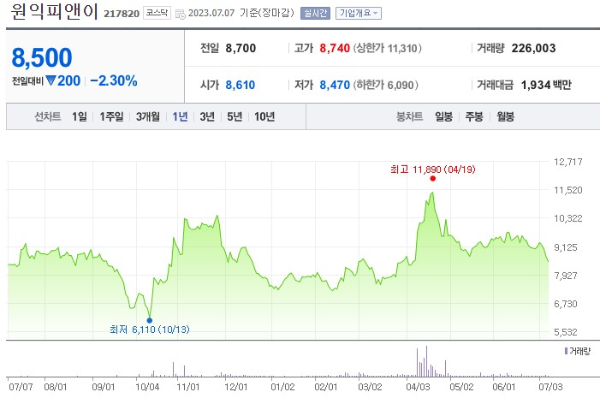
Task: Click the 원익피앤이 company name title
Action: pos(54,12)
